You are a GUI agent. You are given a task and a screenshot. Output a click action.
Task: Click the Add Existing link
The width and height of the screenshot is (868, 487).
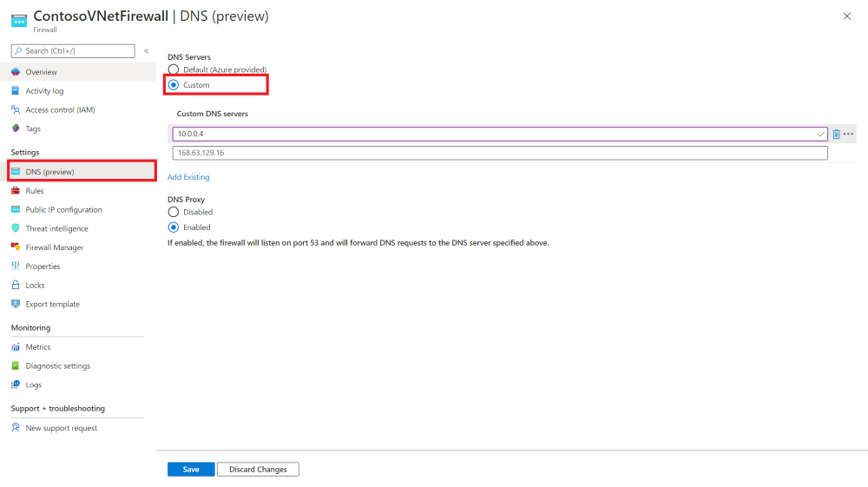point(188,177)
